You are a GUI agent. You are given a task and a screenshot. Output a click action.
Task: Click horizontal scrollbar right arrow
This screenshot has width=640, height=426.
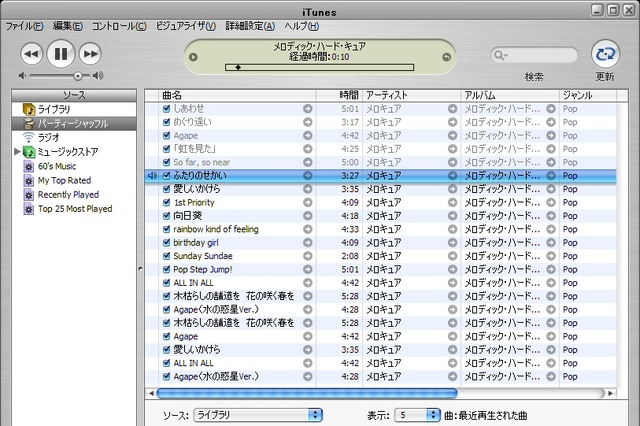click(x=611, y=393)
